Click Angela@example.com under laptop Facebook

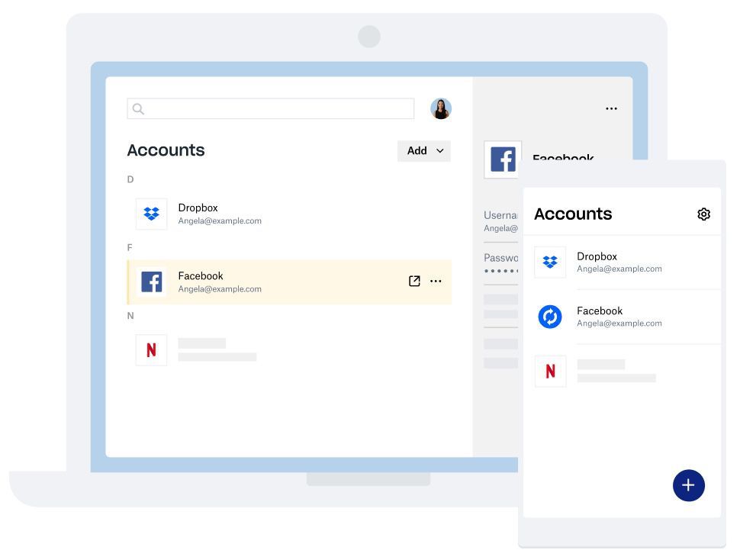pos(220,288)
